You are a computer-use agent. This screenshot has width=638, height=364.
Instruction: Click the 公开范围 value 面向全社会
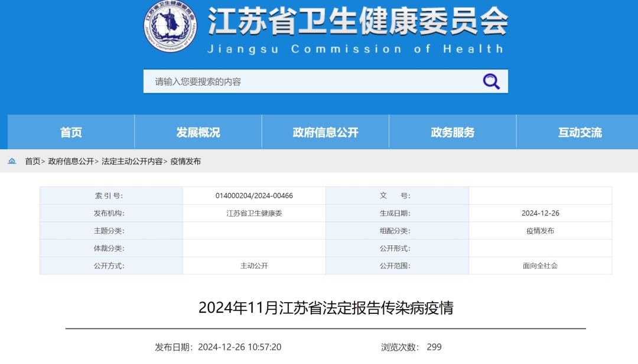(x=539, y=266)
